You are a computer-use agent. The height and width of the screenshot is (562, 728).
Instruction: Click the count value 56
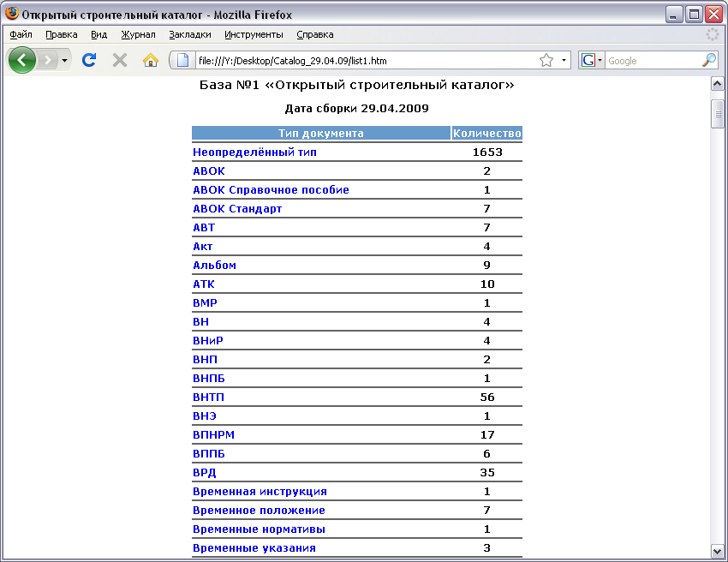point(487,398)
